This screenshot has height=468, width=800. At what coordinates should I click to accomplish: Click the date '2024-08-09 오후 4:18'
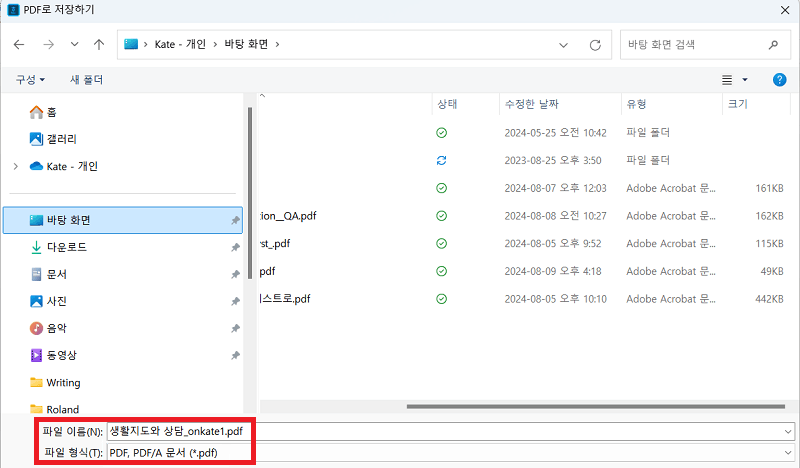[x=553, y=271]
